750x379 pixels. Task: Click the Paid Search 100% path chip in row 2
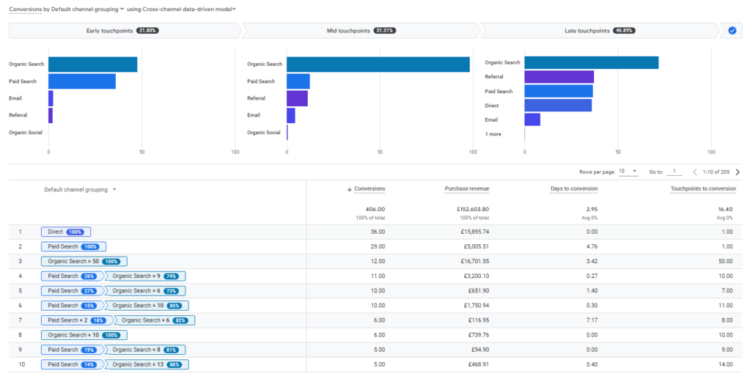(74, 247)
